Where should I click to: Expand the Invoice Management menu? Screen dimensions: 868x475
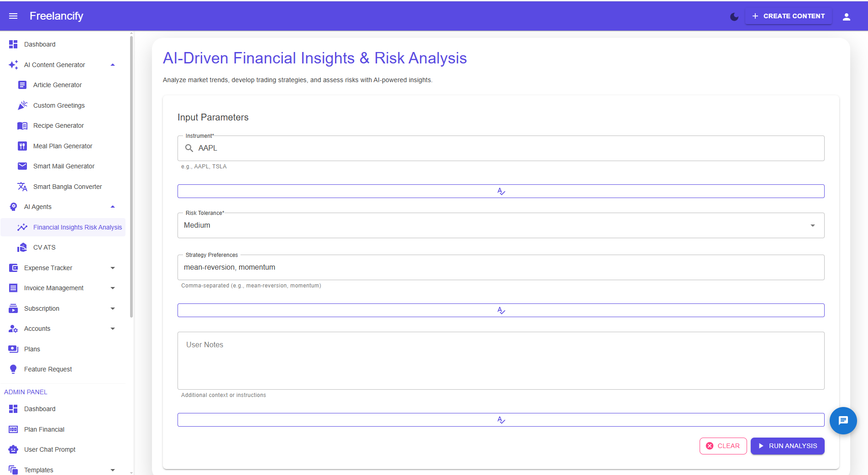coord(113,288)
